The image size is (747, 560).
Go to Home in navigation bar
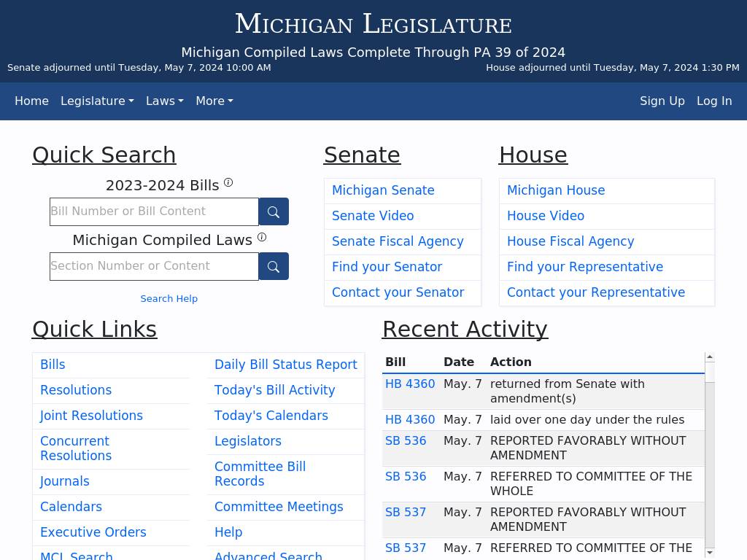pos(31,101)
